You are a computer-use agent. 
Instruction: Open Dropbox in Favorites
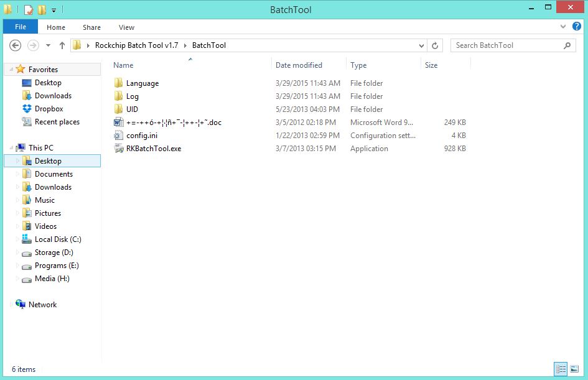pyautogui.click(x=49, y=109)
